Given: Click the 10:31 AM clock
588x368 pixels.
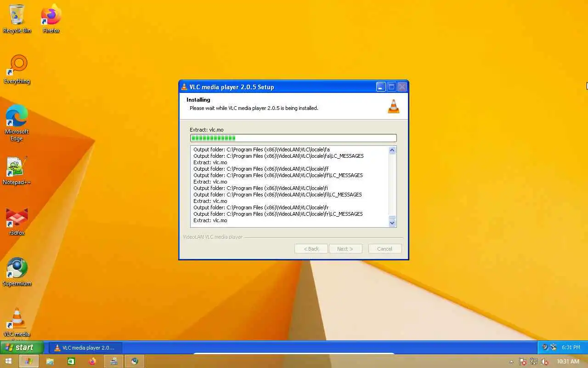Looking at the screenshot, I should [x=568, y=362].
